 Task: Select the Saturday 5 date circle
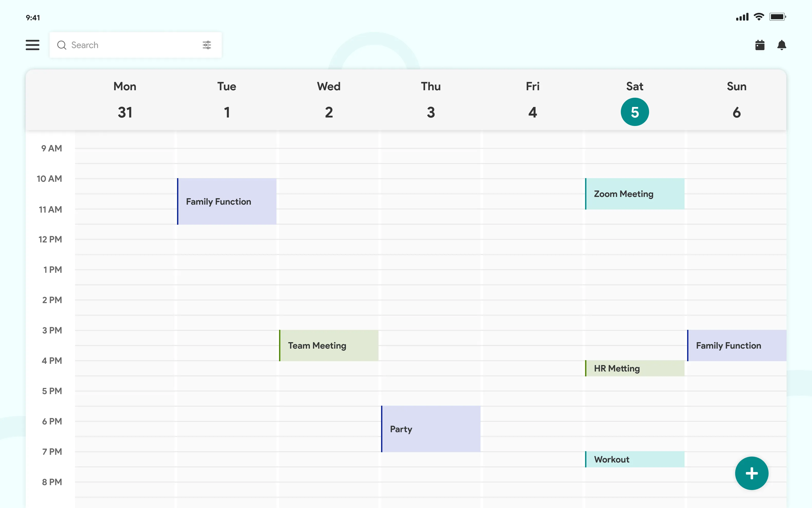(x=634, y=112)
